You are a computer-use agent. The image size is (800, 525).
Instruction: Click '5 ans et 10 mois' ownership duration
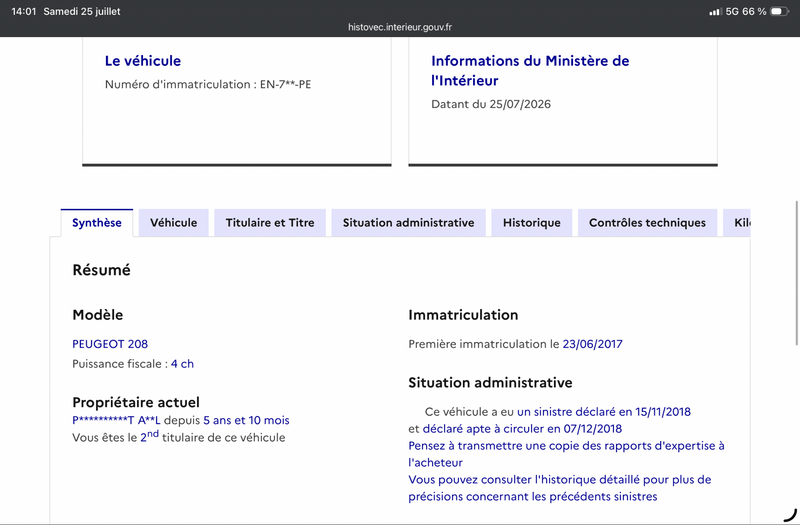tap(246, 420)
